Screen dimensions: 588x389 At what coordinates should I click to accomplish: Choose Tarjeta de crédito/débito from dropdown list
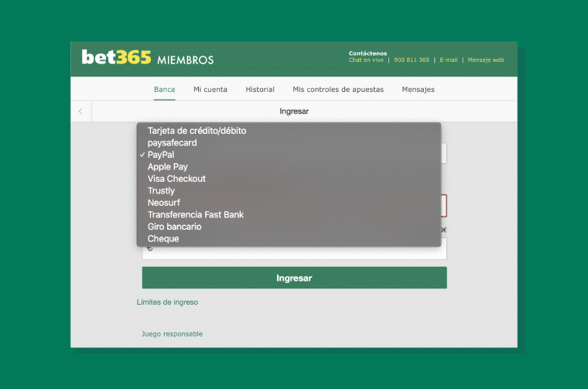point(289,131)
